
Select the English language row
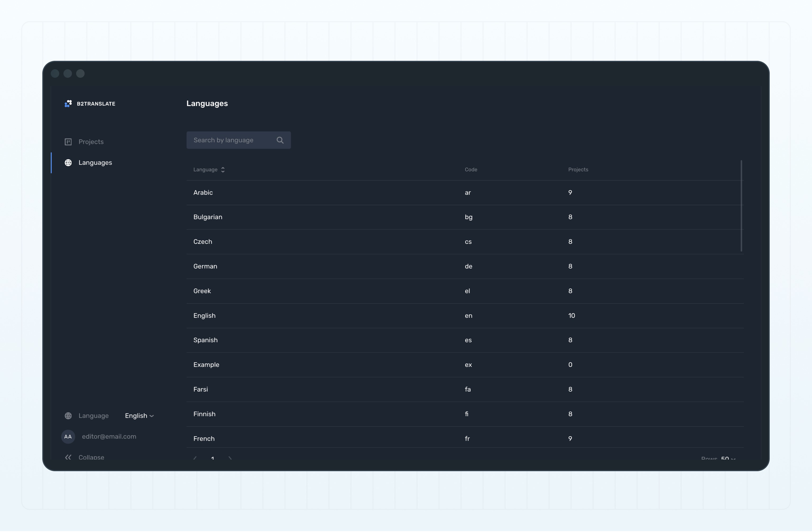204,316
